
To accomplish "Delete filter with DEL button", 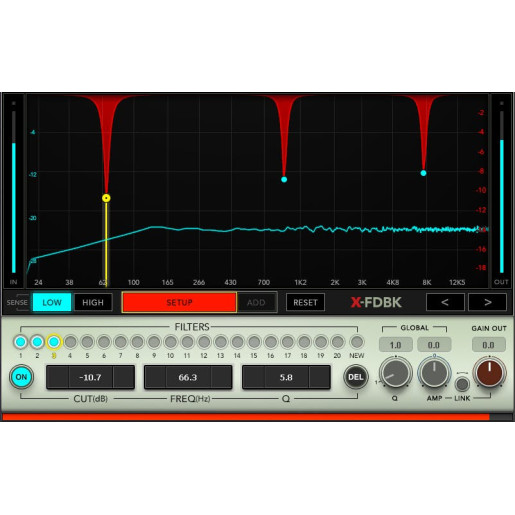I will pos(356,377).
